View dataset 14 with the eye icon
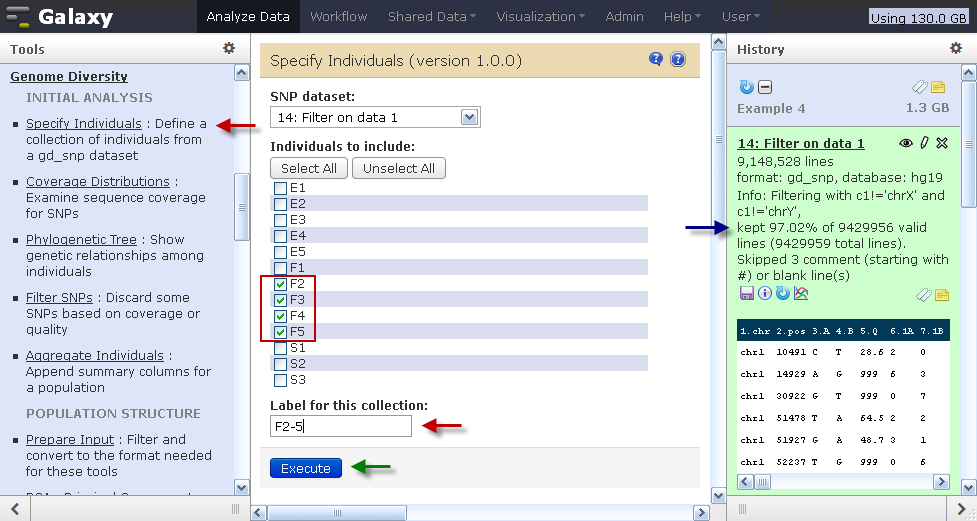Viewport: 977px width, 521px height. (906, 143)
